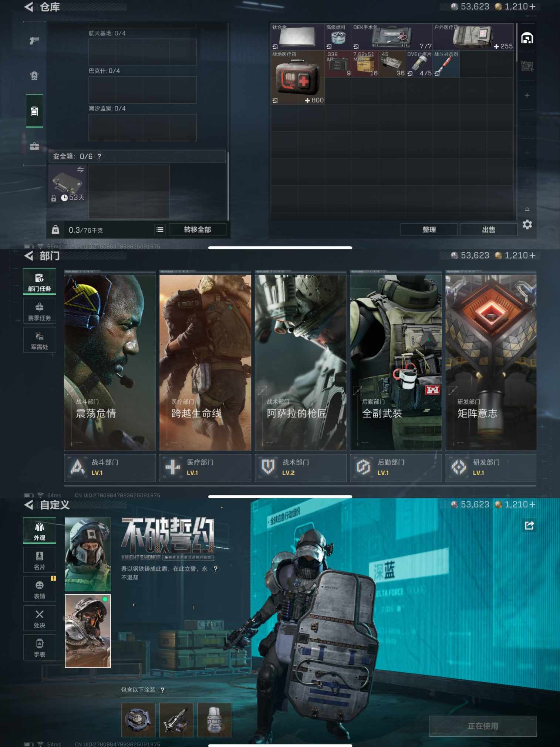Expand the skin description question mark
The width and height of the screenshot is (560, 747).
click(215, 569)
